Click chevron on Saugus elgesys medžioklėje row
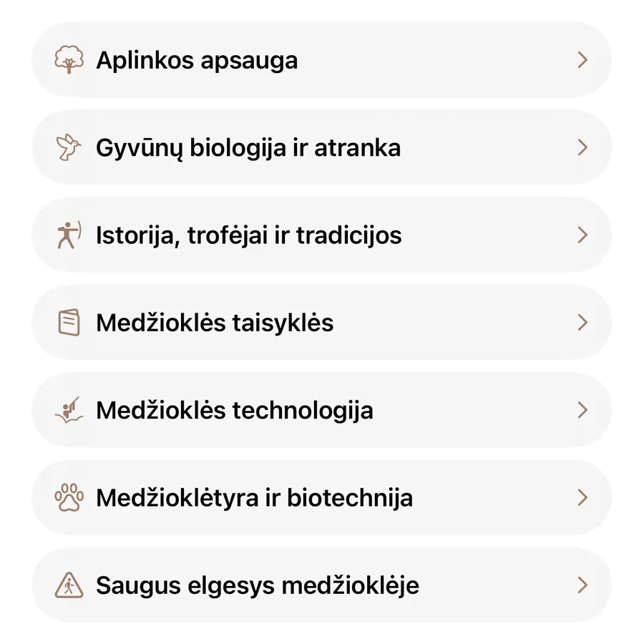 (582, 585)
